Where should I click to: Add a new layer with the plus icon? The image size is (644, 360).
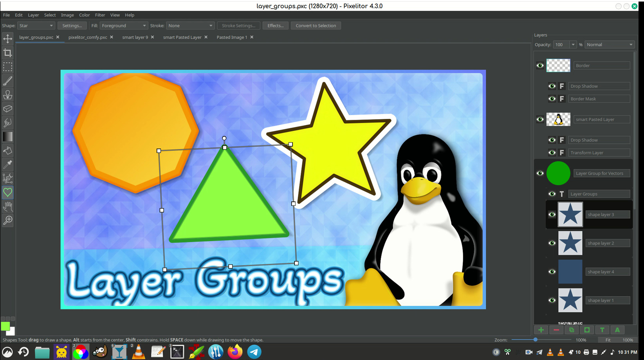pyautogui.click(x=541, y=330)
